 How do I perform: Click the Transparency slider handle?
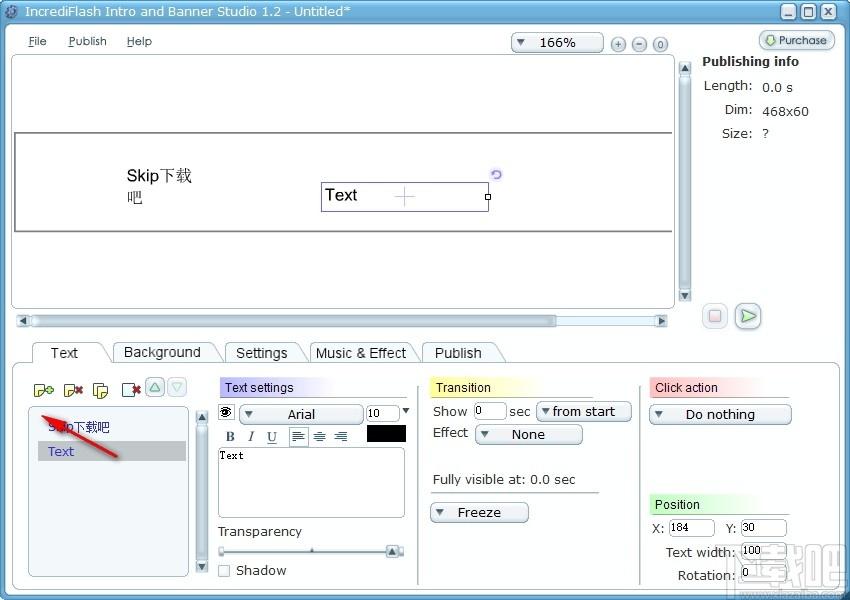(393, 552)
